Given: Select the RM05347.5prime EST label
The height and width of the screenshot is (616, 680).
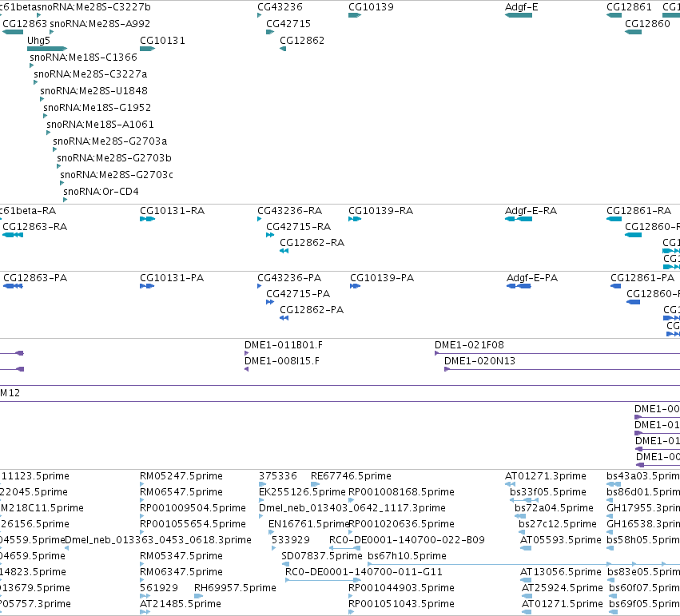Looking at the screenshot, I should [181, 556].
